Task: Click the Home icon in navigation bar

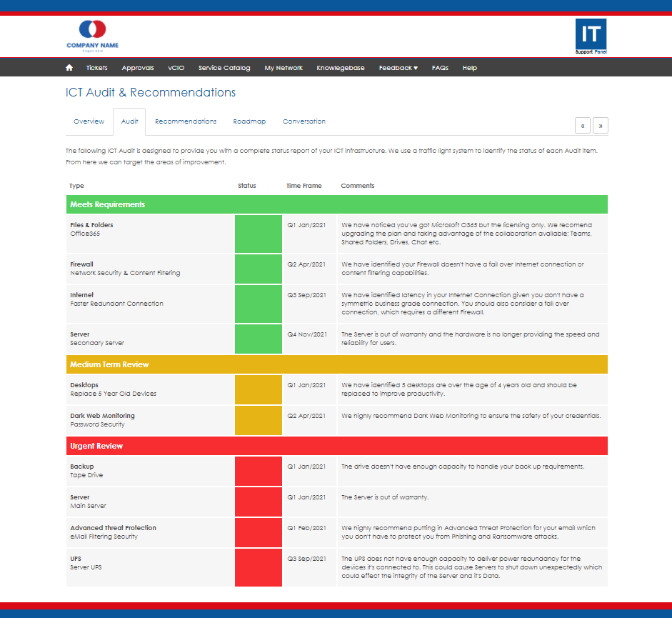Action: point(69,68)
